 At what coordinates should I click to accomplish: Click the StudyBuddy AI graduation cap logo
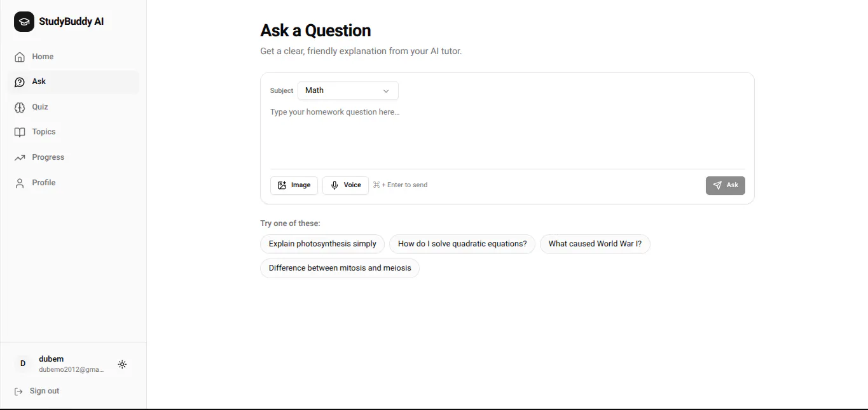[24, 22]
